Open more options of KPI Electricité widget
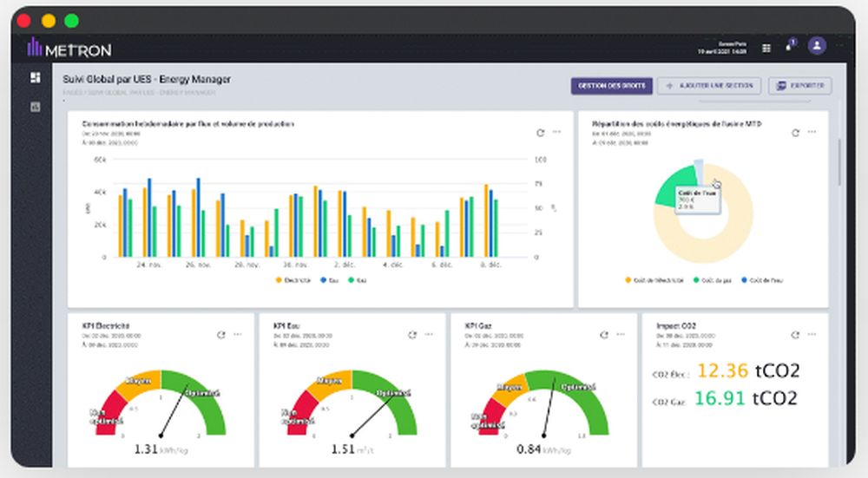The height and width of the screenshot is (478, 868). coord(238,334)
